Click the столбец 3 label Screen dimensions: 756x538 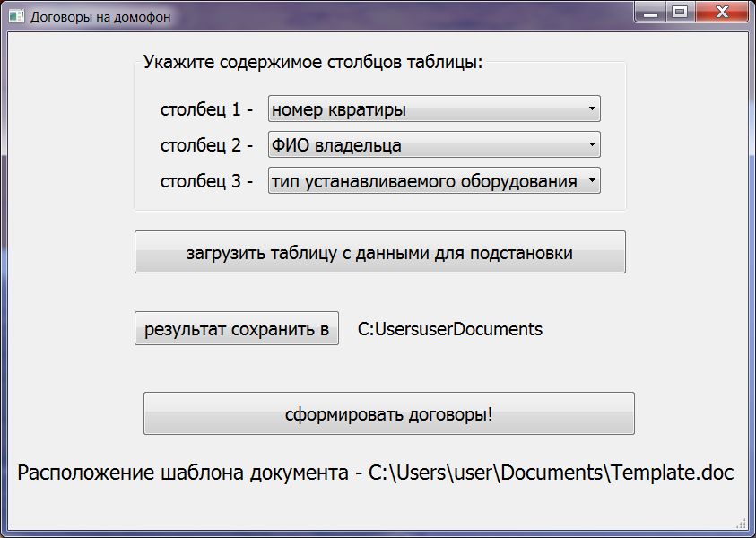click(206, 182)
